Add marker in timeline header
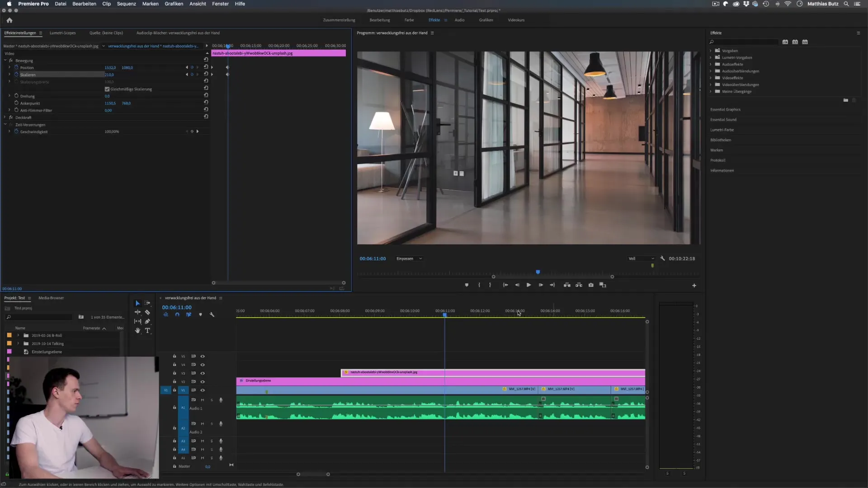The height and width of the screenshot is (488, 868). tap(200, 314)
